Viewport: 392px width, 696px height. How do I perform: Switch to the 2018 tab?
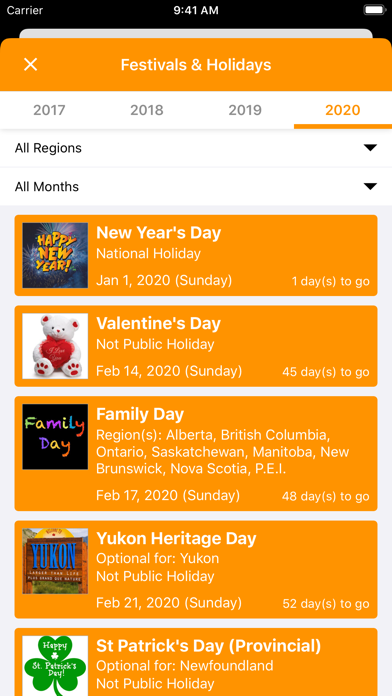147,110
